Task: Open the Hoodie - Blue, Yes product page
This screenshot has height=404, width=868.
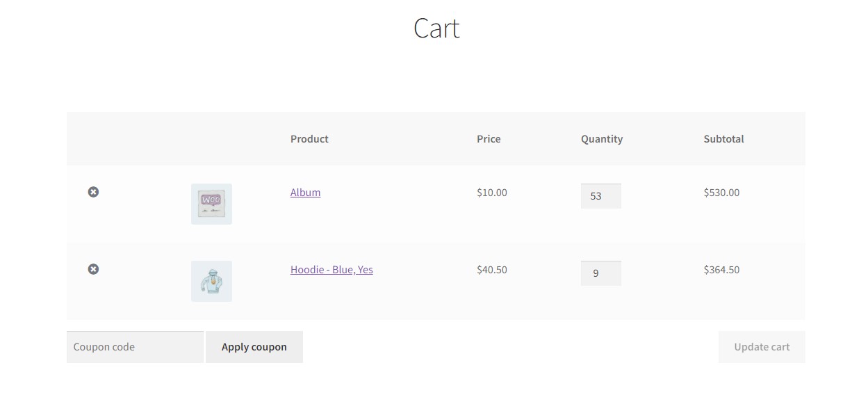Action: (331, 270)
